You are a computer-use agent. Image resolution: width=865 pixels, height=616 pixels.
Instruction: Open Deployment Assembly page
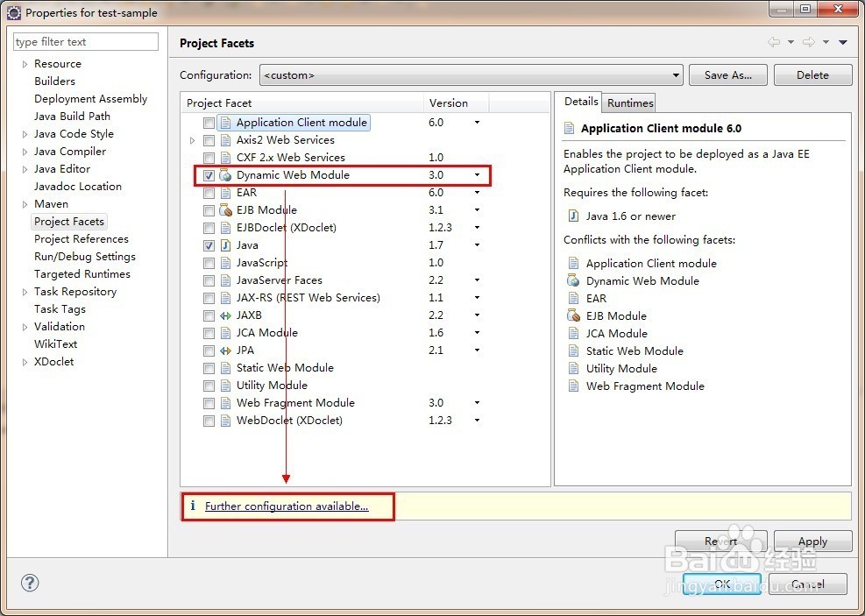coord(90,99)
